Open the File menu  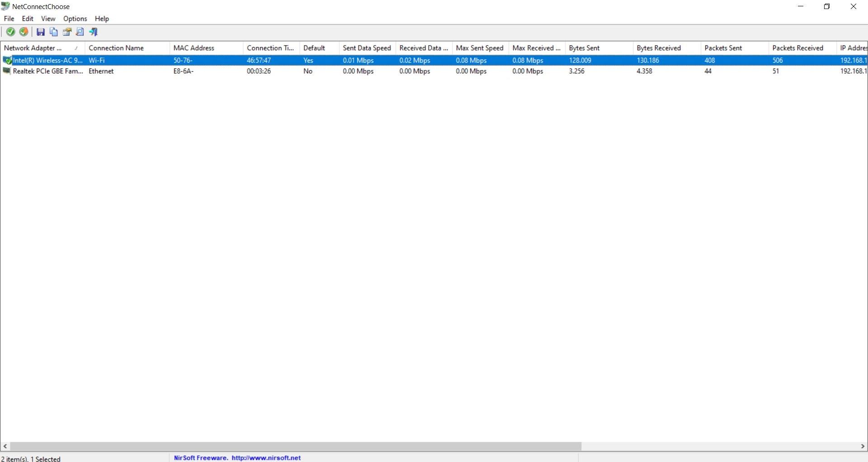click(x=9, y=19)
